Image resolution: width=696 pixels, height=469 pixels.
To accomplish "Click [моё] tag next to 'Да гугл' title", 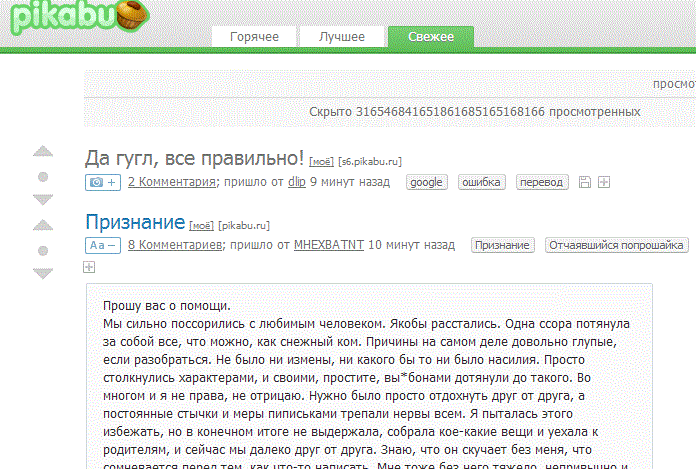I will [x=321, y=162].
